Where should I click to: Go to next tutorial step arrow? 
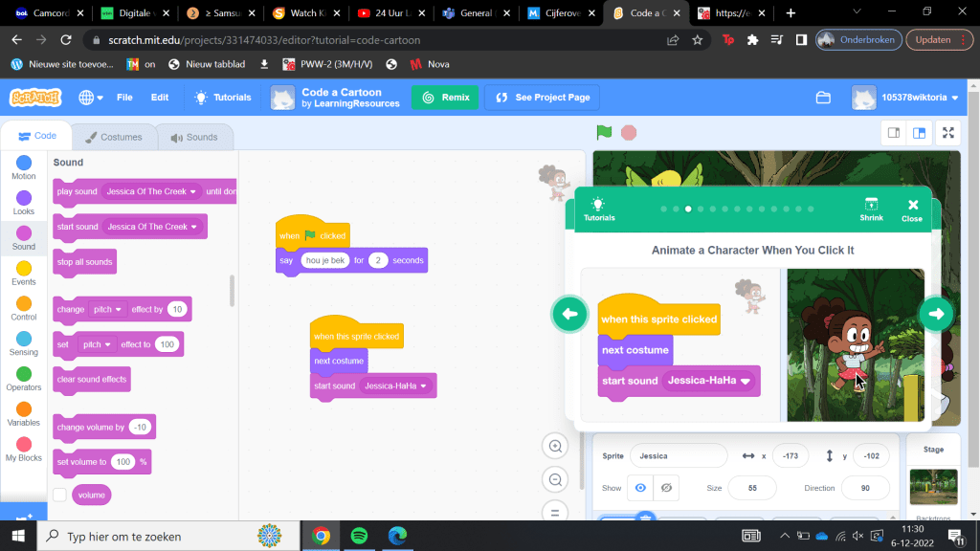pyautogui.click(x=936, y=314)
